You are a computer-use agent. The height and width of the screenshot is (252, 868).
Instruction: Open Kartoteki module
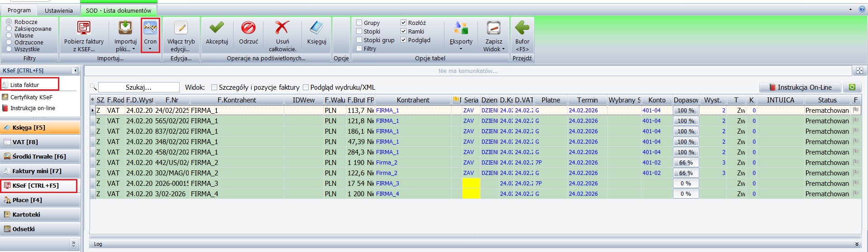[40, 214]
